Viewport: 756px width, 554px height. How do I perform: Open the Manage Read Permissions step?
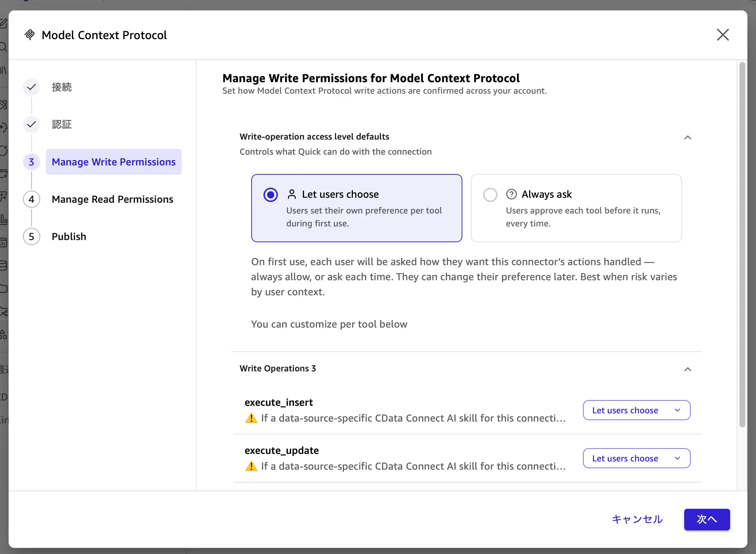point(112,199)
